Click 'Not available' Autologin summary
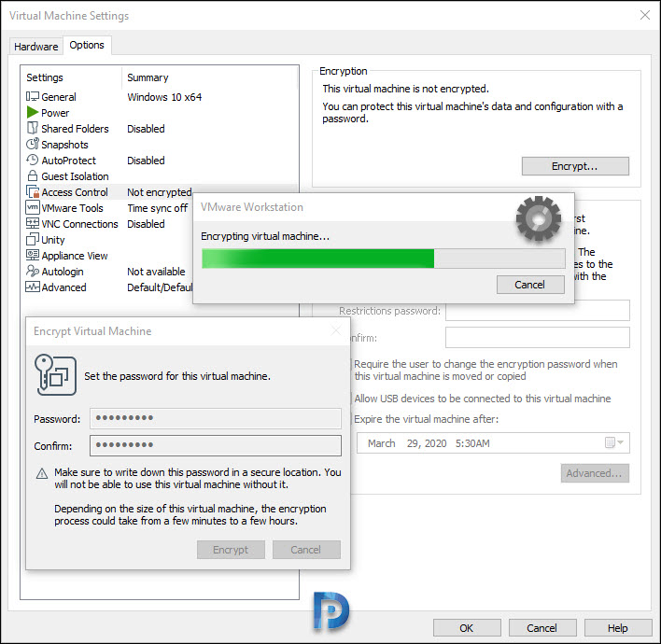 pyautogui.click(x=156, y=272)
